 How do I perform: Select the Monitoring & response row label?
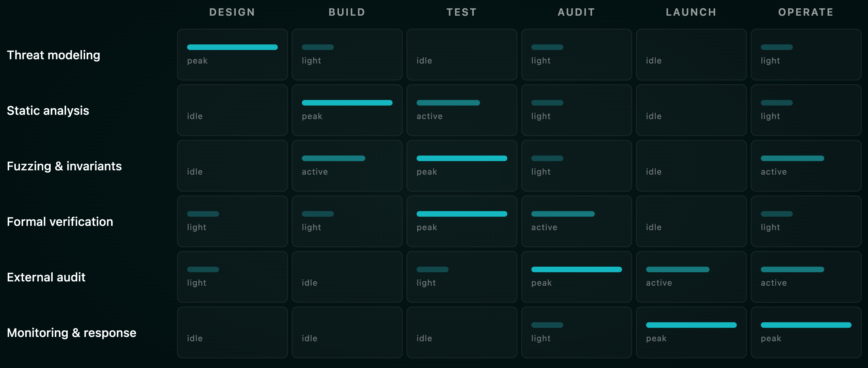[72, 332]
